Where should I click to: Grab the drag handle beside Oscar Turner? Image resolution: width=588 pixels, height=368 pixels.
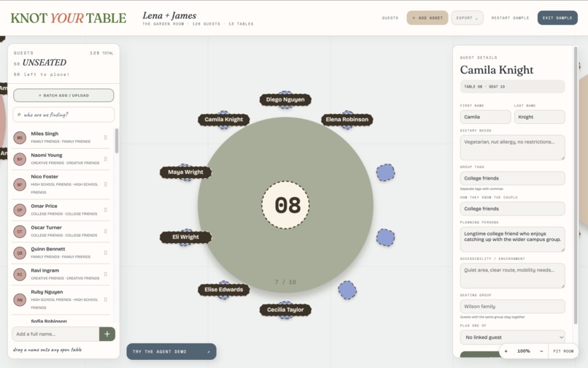click(x=105, y=231)
